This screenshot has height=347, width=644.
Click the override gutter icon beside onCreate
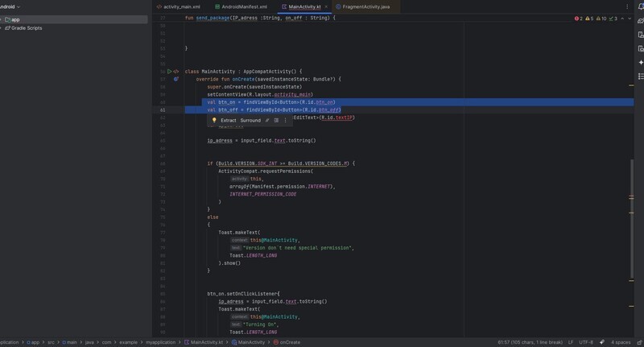pyautogui.click(x=175, y=79)
